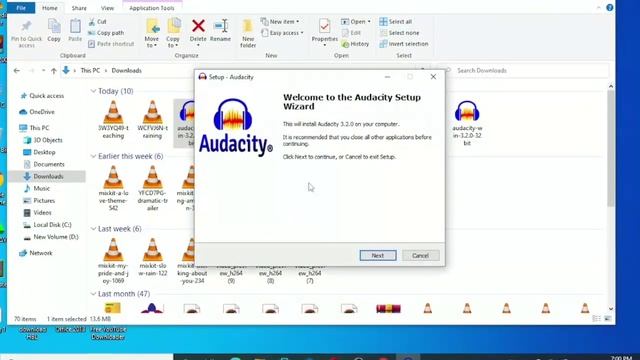Click Select all in ribbon
Viewport: 640px width, 360px height.
click(396, 22)
